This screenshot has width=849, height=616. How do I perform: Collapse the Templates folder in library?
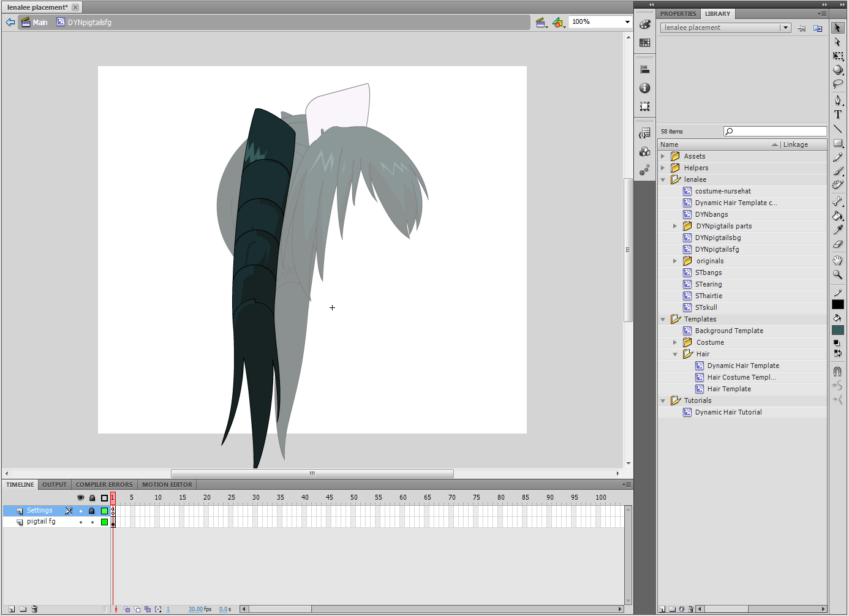[663, 319]
